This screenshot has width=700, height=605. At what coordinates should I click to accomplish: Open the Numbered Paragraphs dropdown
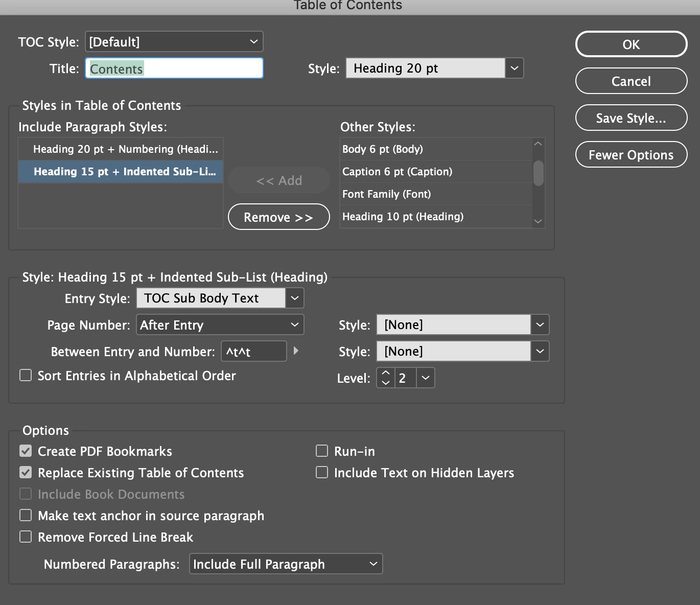click(x=286, y=564)
